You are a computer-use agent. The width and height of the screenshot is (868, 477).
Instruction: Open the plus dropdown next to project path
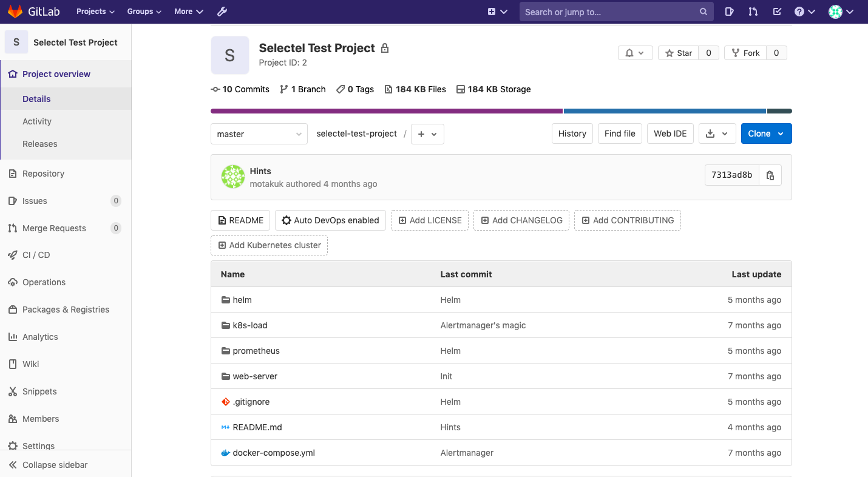[427, 134]
